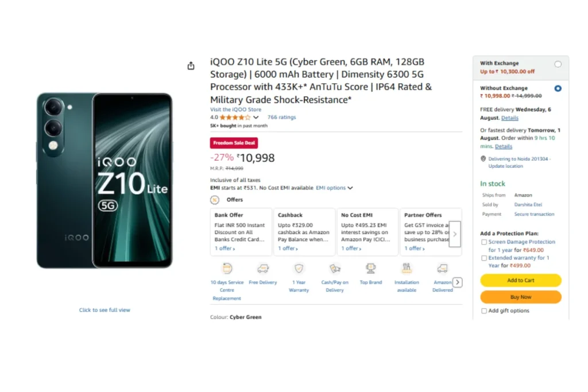Click the 1 Year Warranty shield icon
Screen dimensions: 588x392
point(299,269)
